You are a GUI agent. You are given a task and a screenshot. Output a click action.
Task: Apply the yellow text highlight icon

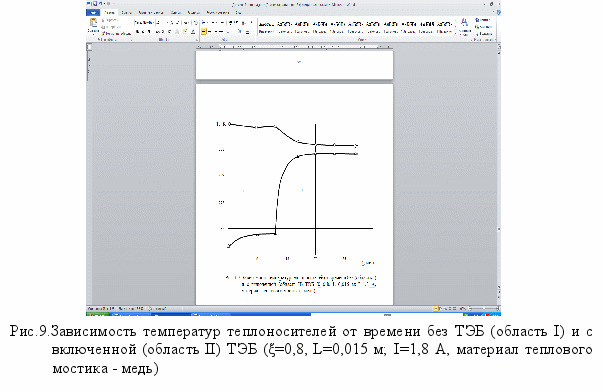(x=185, y=32)
